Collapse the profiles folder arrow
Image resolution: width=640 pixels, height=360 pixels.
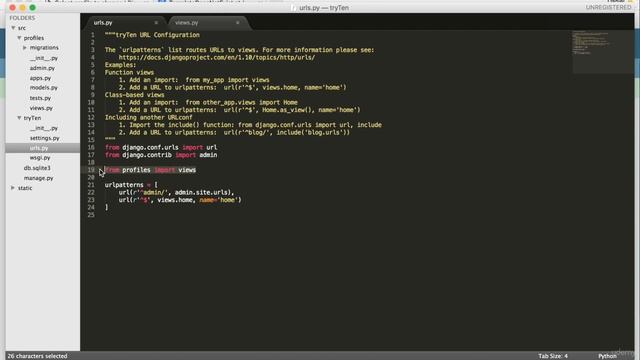19,38
